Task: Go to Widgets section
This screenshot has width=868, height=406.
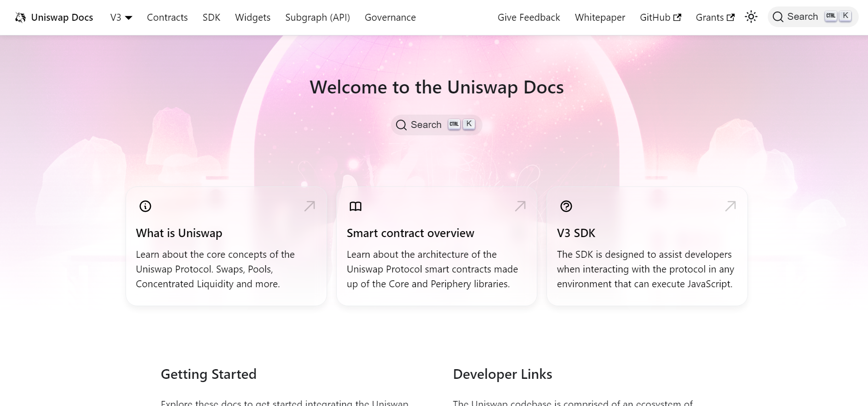Action: [x=253, y=17]
